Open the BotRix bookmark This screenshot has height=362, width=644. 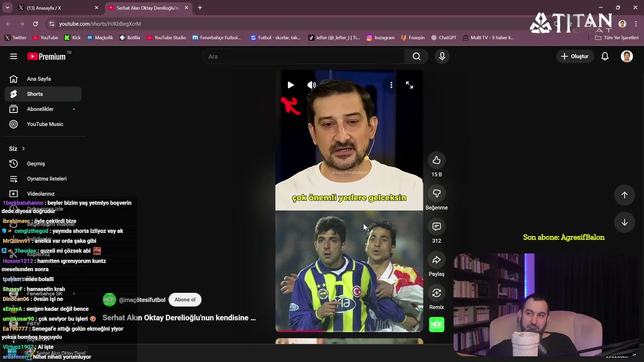pyautogui.click(x=130, y=38)
